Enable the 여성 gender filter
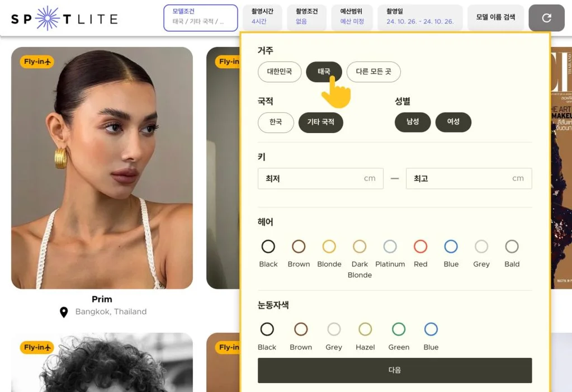Screen dimensions: 572x392 pos(453,122)
